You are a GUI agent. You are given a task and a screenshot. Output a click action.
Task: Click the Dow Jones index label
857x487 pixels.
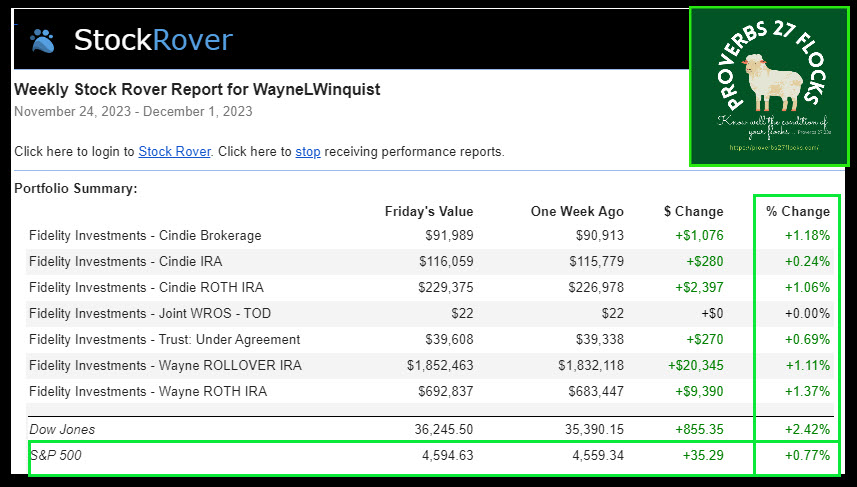coord(62,430)
